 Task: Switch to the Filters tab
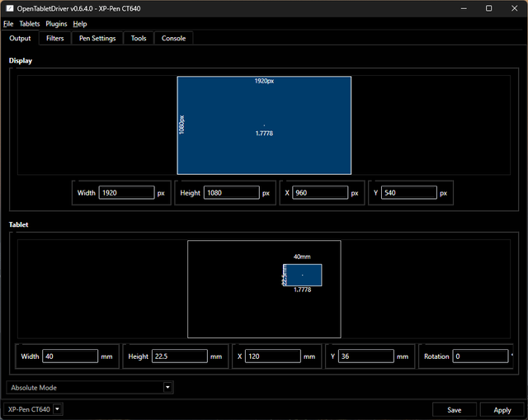(55, 38)
